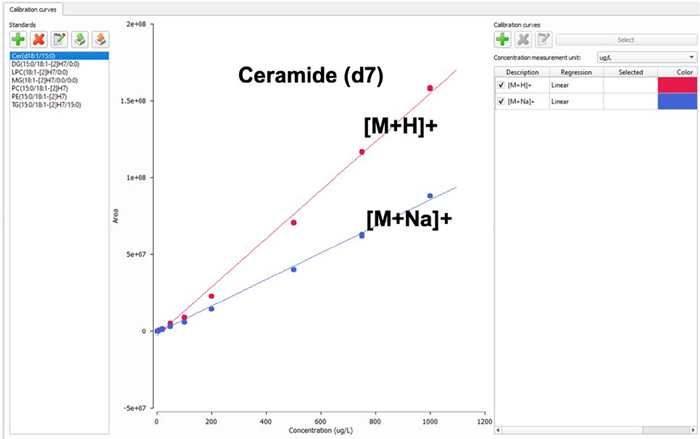The image size is (700, 439).
Task: Click the green arrow import icon under Standards
Action: 80,39
